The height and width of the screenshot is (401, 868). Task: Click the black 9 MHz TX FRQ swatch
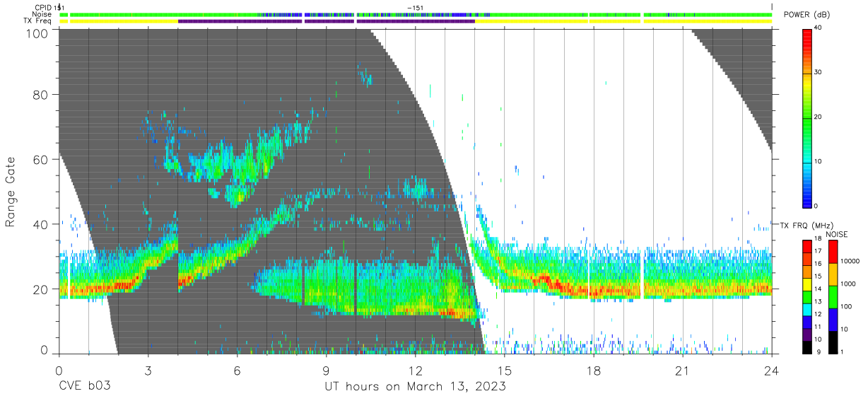tap(807, 347)
